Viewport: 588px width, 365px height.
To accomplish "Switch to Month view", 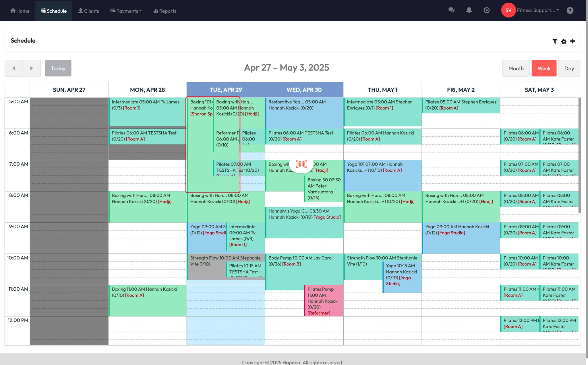I will pyautogui.click(x=516, y=68).
